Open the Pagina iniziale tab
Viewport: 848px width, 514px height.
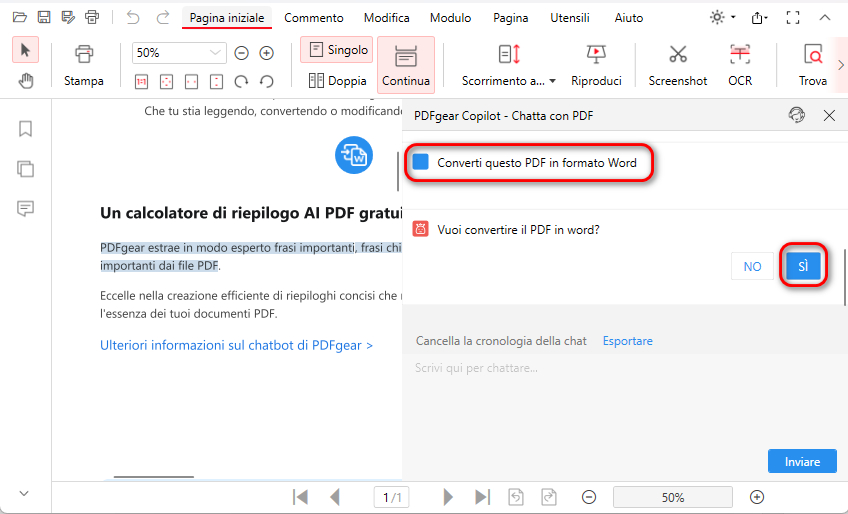coord(227,18)
